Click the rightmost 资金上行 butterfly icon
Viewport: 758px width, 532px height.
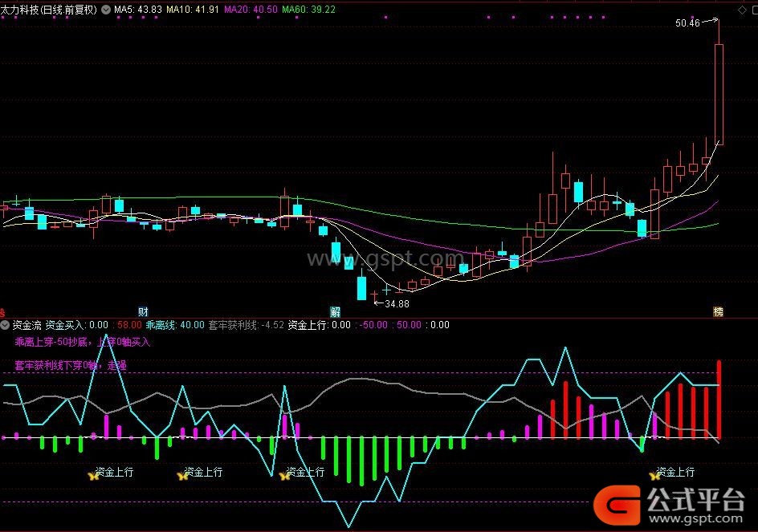click(x=655, y=474)
